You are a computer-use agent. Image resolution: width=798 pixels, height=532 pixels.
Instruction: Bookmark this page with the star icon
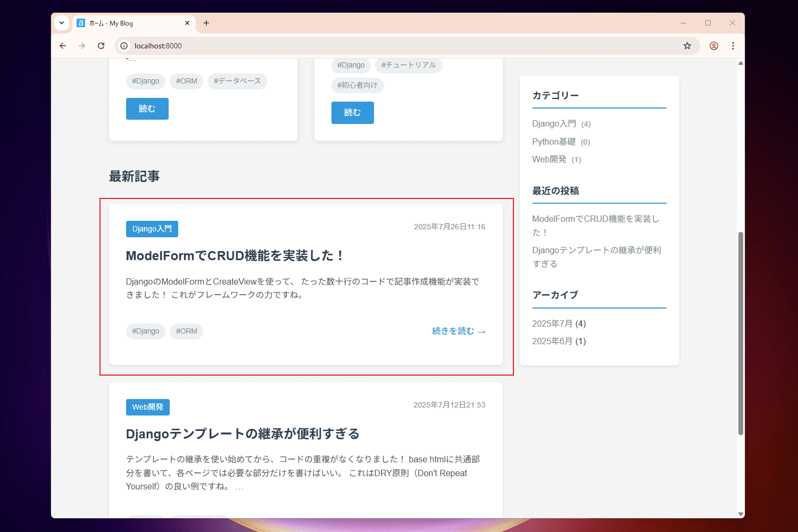click(687, 46)
